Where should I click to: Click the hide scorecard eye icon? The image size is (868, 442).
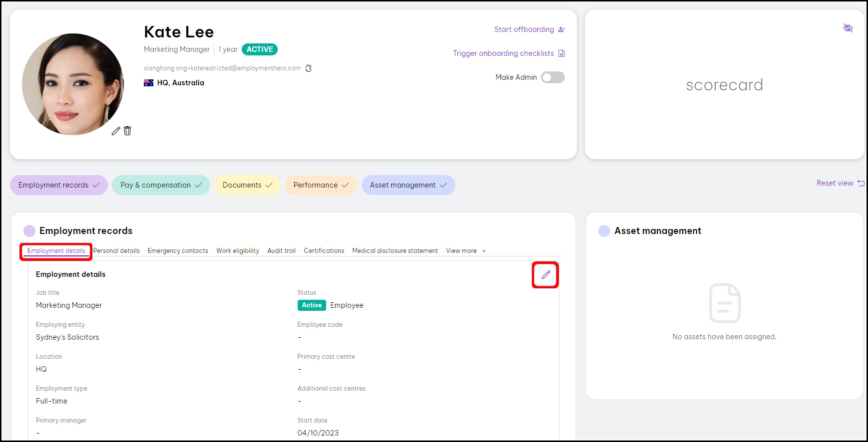tap(848, 28)
